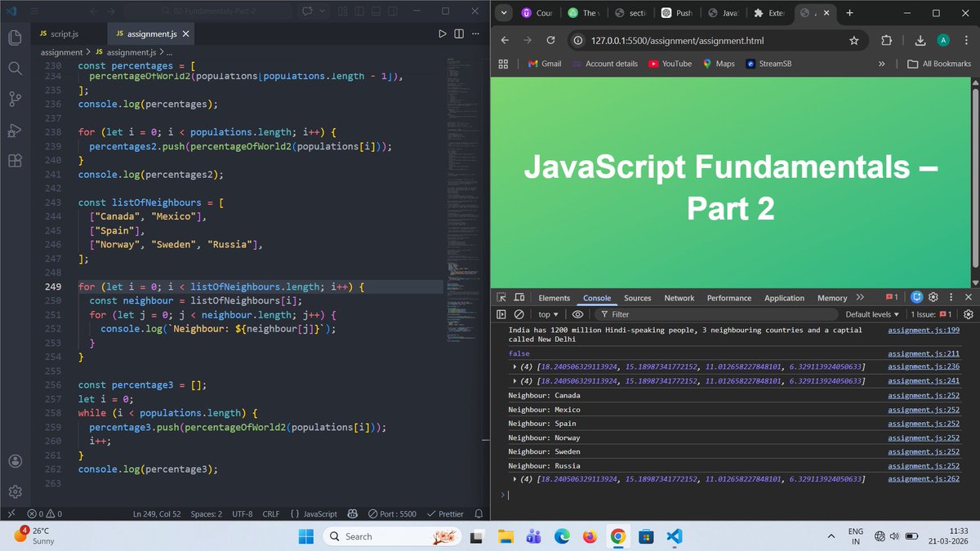Toggle the live expression eye icon
The image size is (980, 551).
577,314
